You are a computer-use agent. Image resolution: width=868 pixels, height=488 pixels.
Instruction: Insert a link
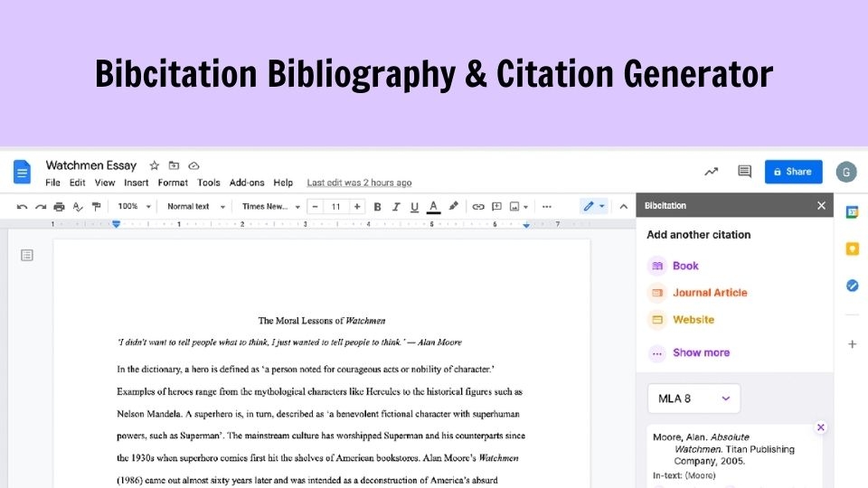point(478,206)
